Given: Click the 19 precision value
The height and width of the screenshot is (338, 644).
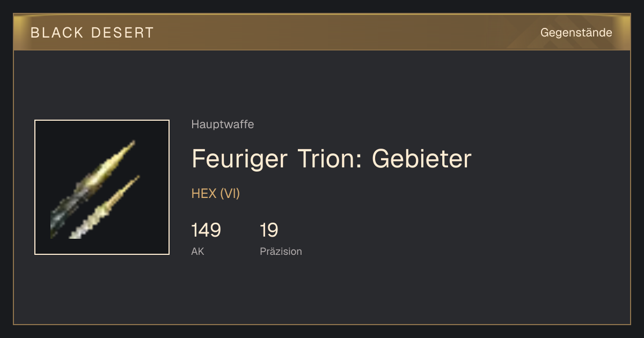Looking at the screenshot, I should [x=269, y=230].
